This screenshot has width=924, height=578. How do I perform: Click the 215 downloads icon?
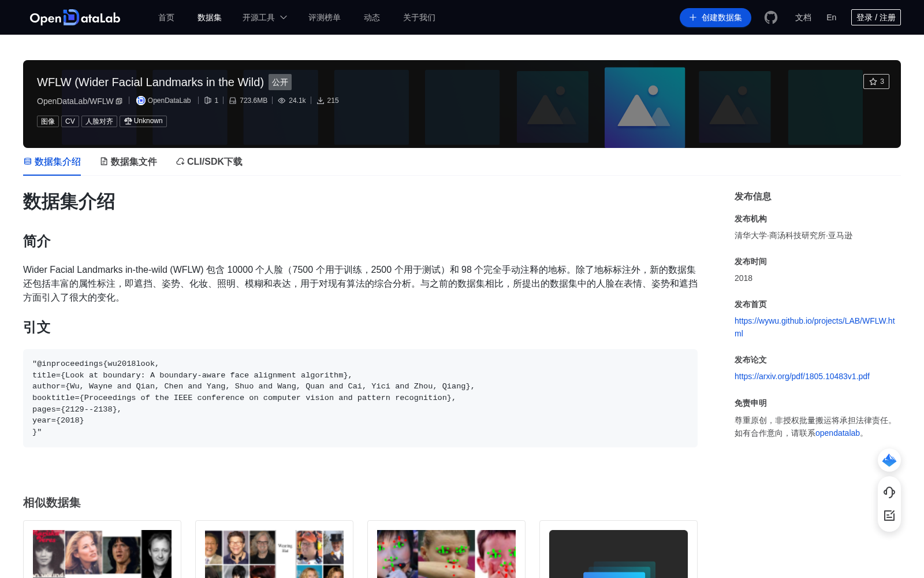[x=321, y=101]
